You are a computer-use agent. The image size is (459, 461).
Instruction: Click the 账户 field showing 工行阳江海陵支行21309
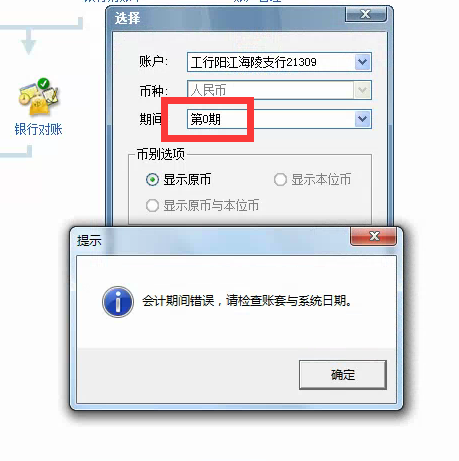279,62
